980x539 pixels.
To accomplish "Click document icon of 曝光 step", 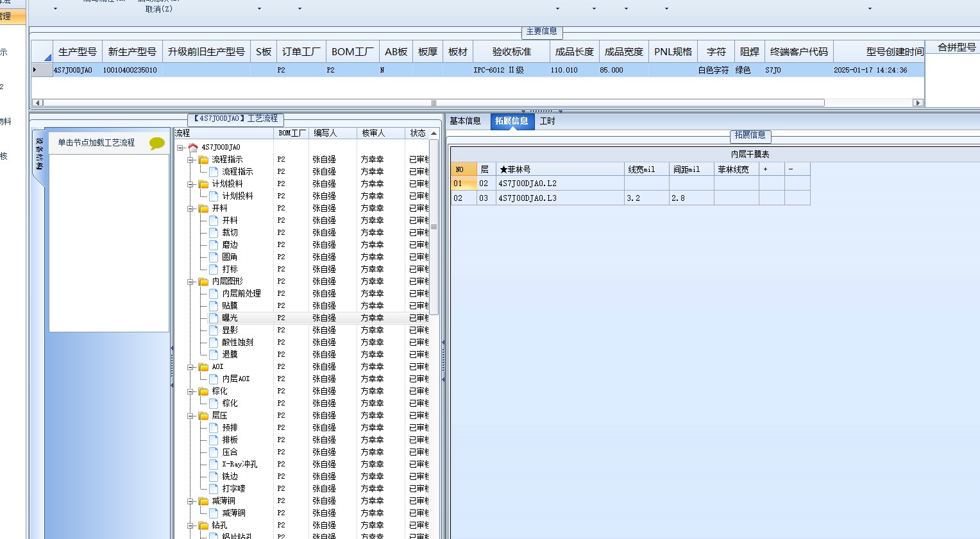I will (x=214, y=318).
